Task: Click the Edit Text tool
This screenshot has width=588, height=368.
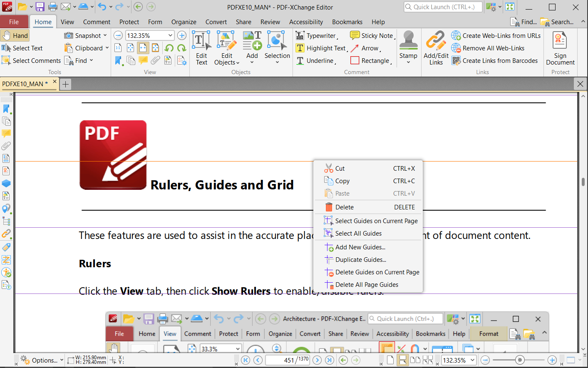Action: tap(201, 48)
